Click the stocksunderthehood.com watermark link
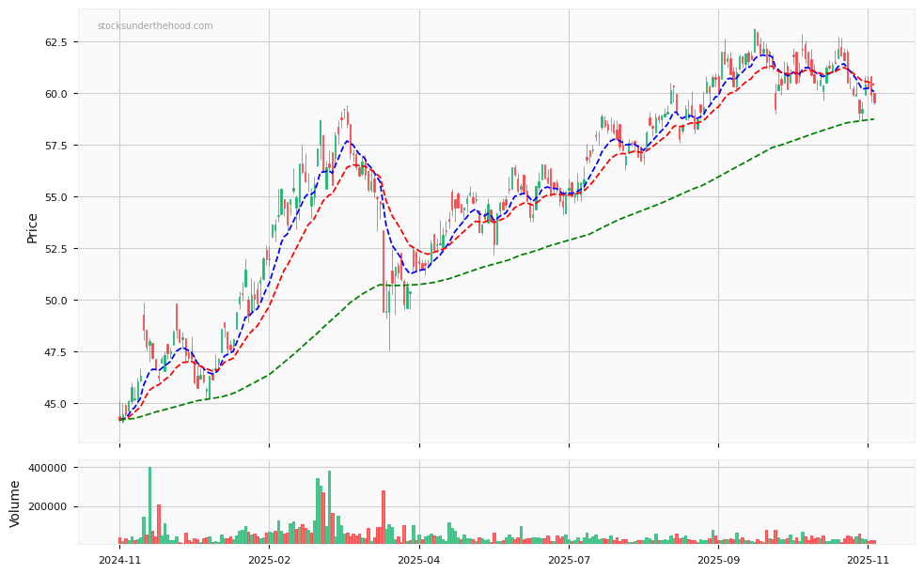Viewport: 924px width, 574px height. coord(157,28)
